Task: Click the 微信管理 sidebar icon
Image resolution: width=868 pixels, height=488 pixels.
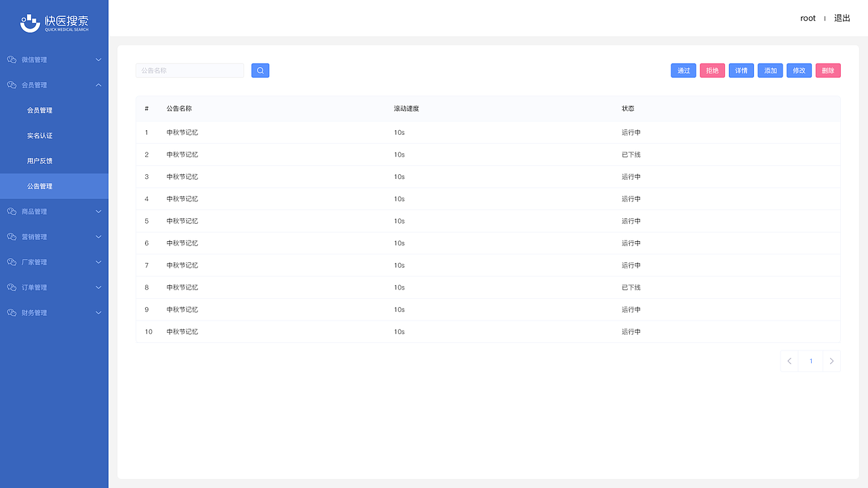Action: tap(12, 60)
